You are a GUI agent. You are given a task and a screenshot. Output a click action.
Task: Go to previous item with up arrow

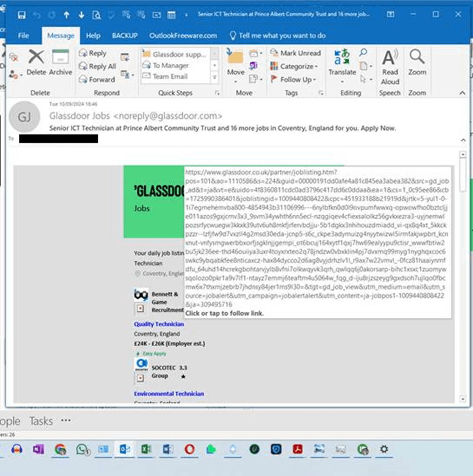tap(66, 14)
